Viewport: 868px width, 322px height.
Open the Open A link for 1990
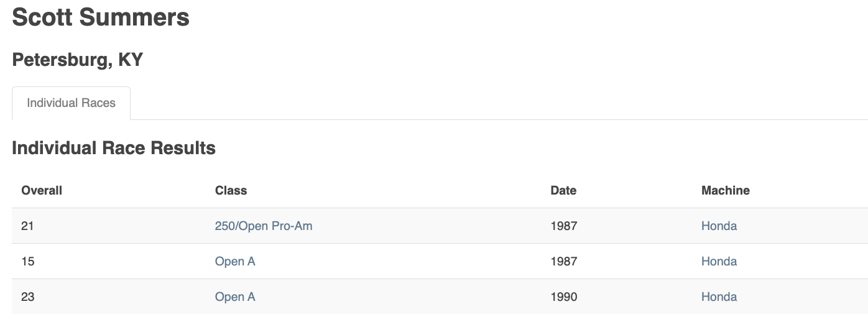(x=235, y=297)
